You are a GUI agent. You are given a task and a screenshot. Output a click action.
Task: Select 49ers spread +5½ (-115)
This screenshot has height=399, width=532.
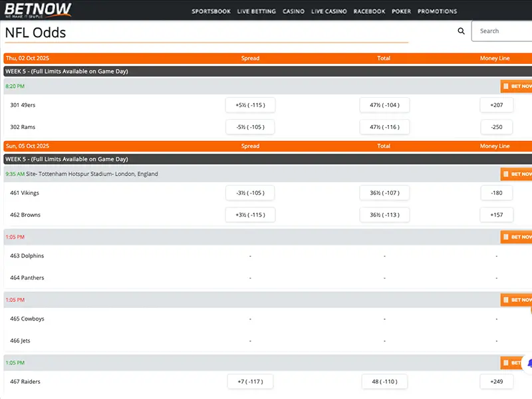[250, 105]
